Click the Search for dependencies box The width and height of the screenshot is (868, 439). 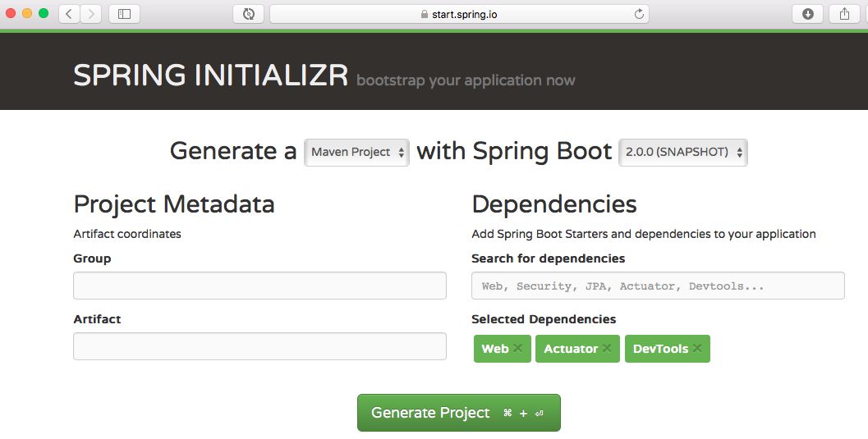click(x=658, y=286)
